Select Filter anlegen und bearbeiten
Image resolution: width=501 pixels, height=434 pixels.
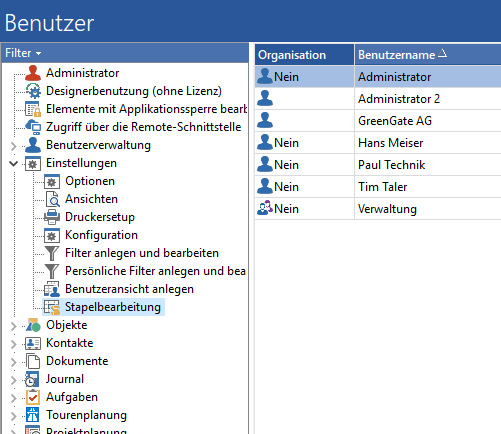point(142,253)
